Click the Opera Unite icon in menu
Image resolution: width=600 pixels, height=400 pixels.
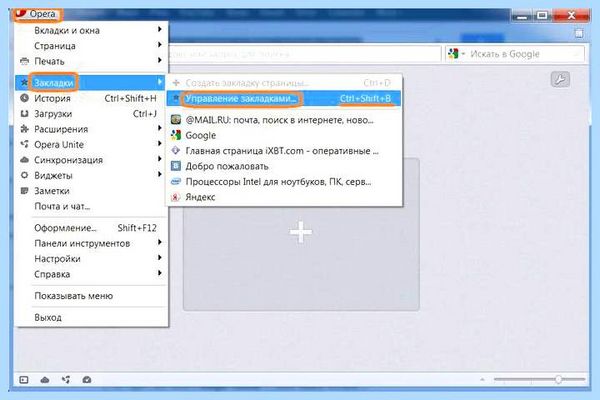[x=24, y=144]
